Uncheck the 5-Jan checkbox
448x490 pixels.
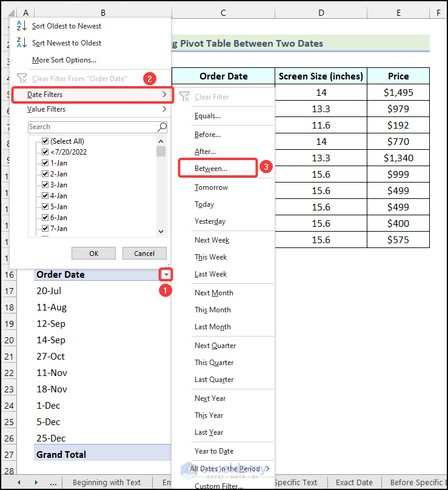click(45, 207)
